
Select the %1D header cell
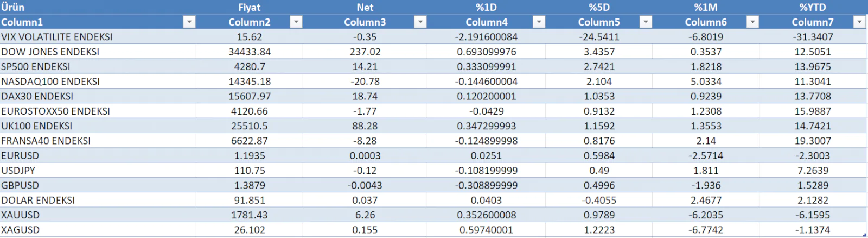(487, 7)
